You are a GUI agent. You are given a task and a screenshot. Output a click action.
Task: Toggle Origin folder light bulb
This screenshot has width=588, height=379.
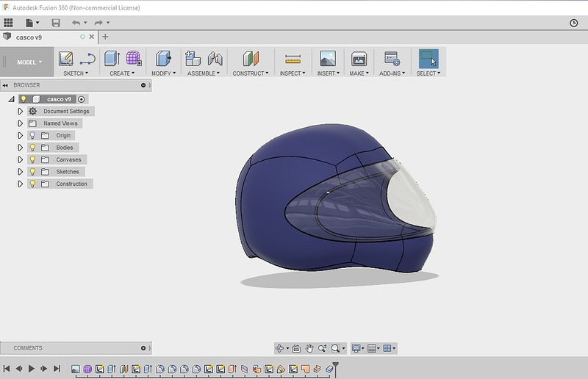click(x=32, y=135)
